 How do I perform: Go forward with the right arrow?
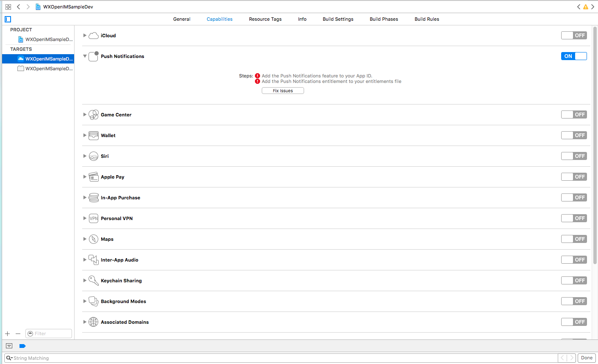pos(28,7)
